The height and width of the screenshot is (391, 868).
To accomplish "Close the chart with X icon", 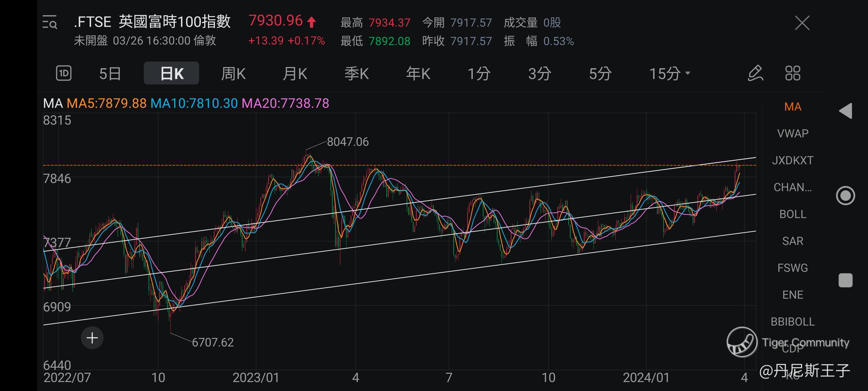I will [802, 23].
